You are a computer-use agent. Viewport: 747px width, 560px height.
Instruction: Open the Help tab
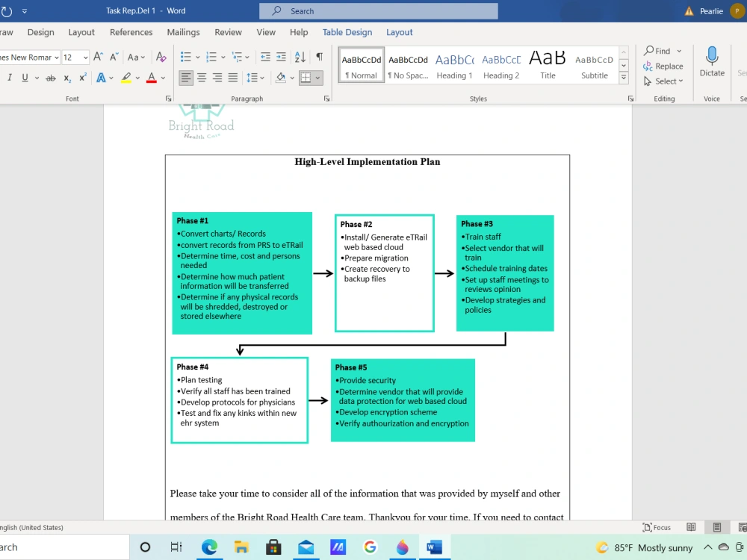tap(299, 32)
